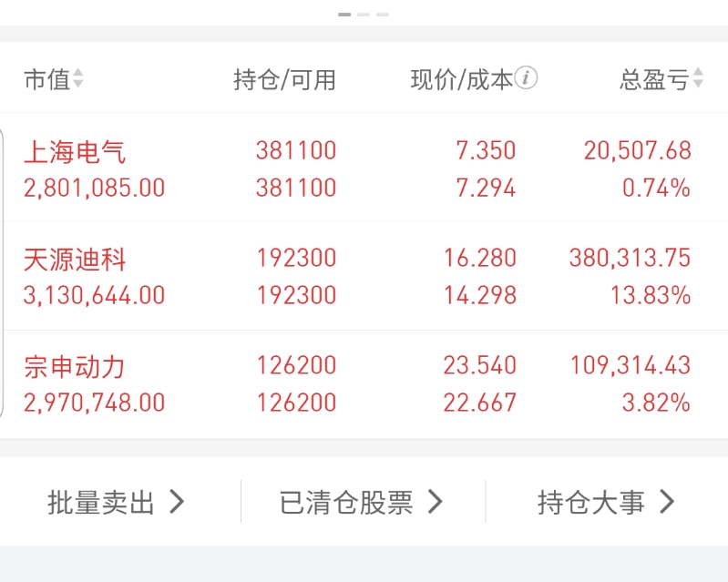Screen dimensions: 728x582
Task: Select the 持仓/可用 column header
Action: (284, 79)
